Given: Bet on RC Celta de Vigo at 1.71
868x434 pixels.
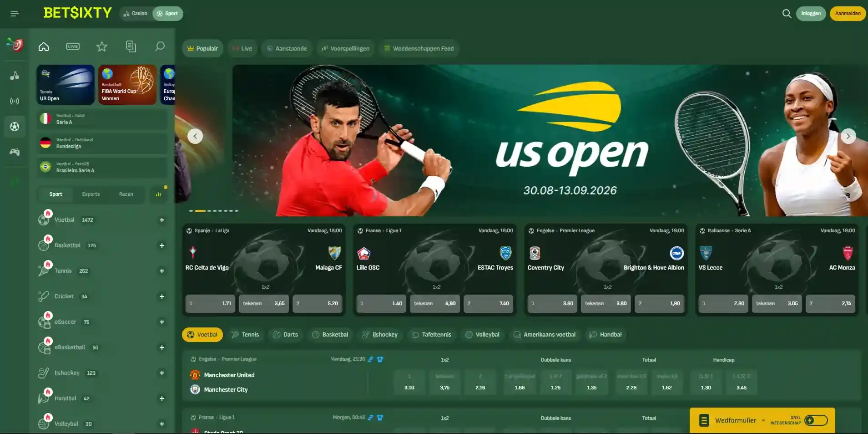Looking at the screenshot, I should (210, 303).
